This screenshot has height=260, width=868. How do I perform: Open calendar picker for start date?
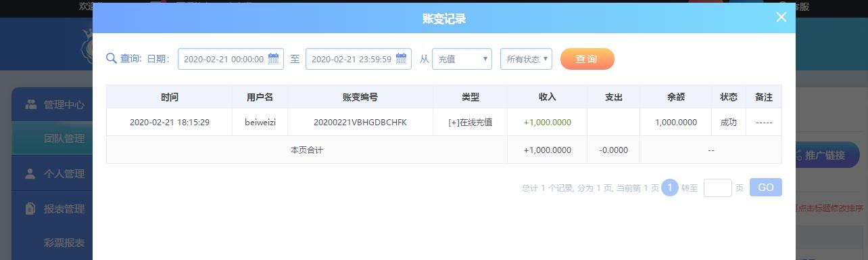point(273,59)
